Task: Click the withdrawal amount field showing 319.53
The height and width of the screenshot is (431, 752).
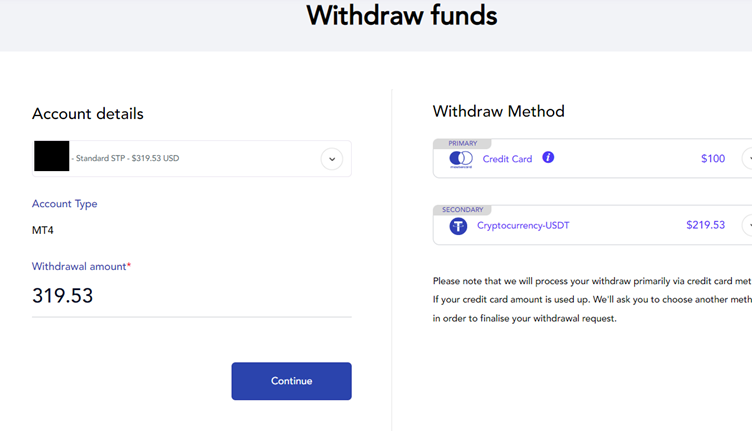Action: [190, 296]
